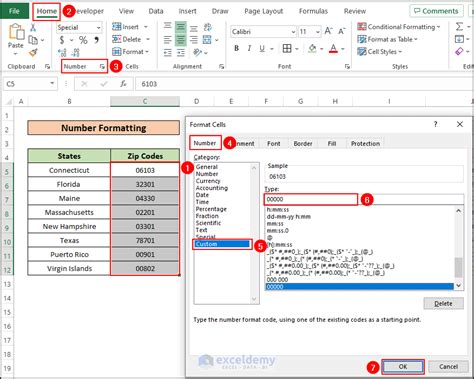Expand the Name Box C5 dropdown
This screenshot has width=474, height=379.
52,83
